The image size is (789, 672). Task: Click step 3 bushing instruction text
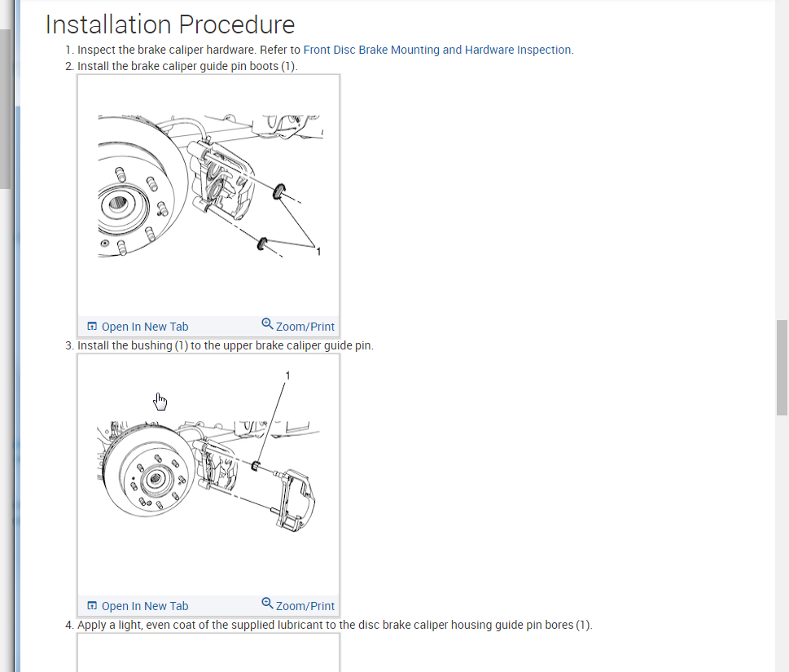click(x=226, y=346)
